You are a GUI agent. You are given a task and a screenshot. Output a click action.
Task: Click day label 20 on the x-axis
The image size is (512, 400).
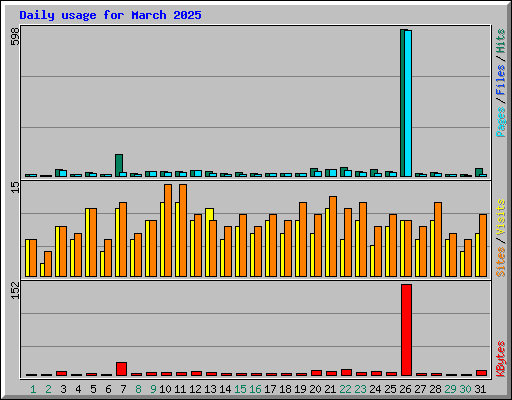[x=315, y=389]
